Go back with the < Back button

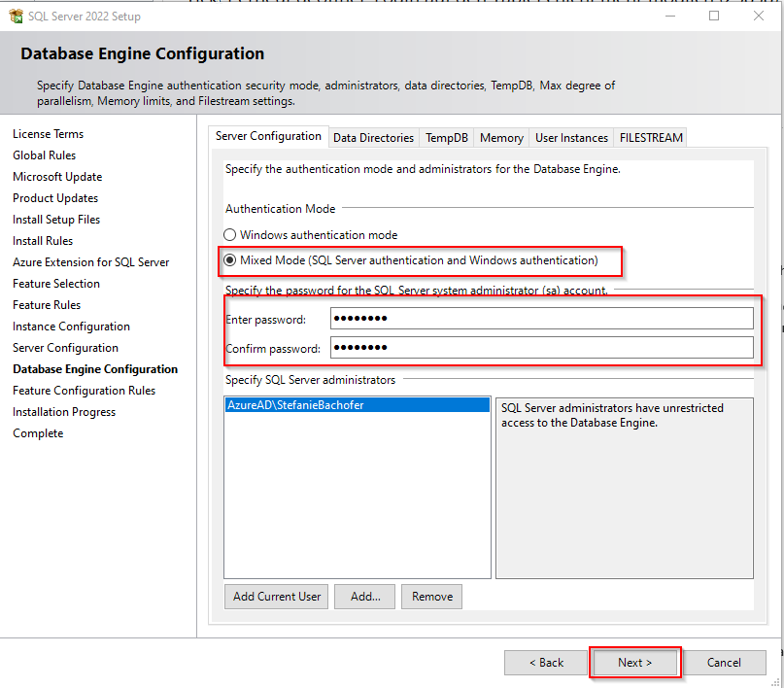(545, 663)
